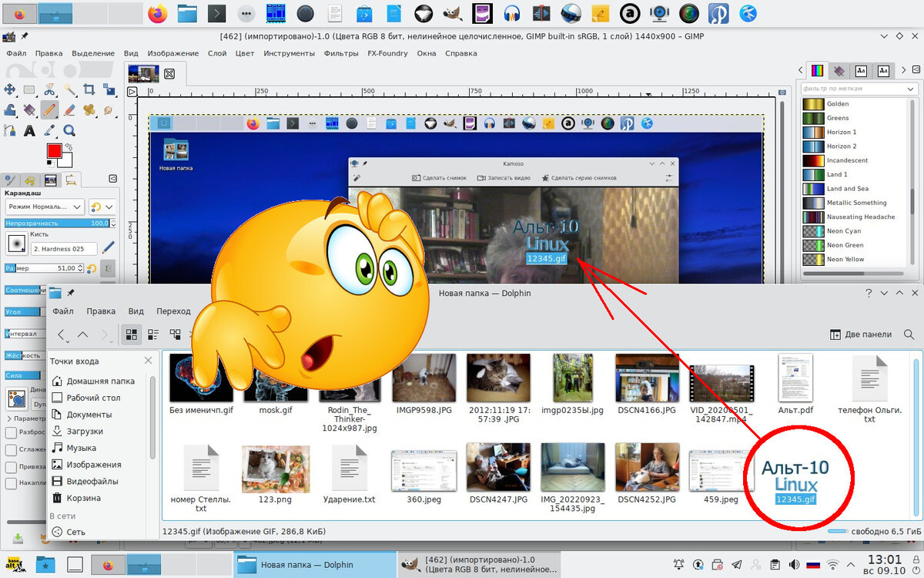Image resolution: width=924 pixels, height=578 pixels.
Task: Pick the Eraser tool
Action: click(69, 110)
